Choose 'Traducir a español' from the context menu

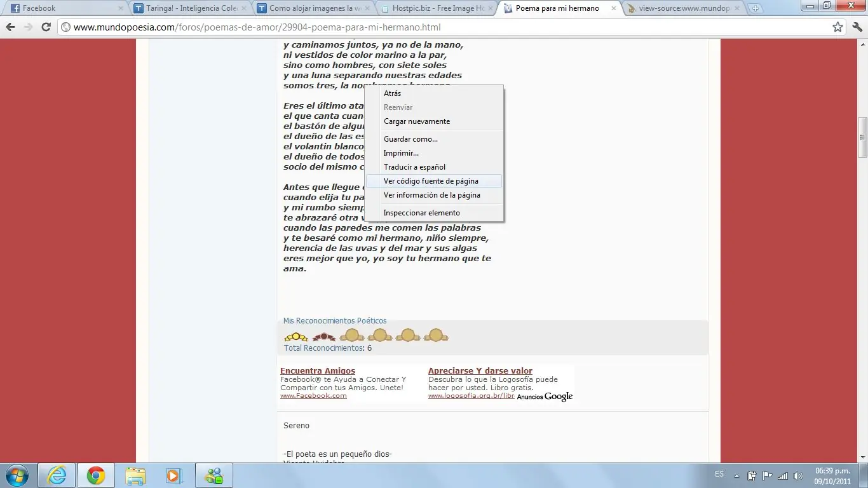tap(434, 167)
